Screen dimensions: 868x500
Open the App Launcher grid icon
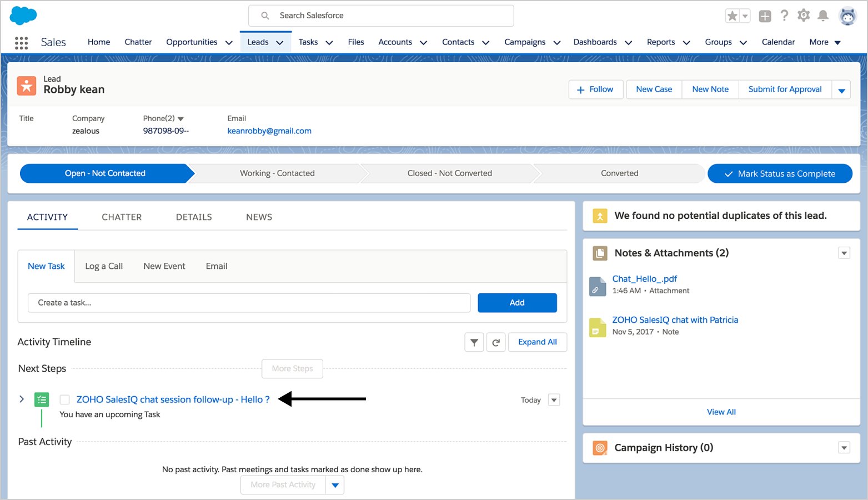(x=21, y=43)
